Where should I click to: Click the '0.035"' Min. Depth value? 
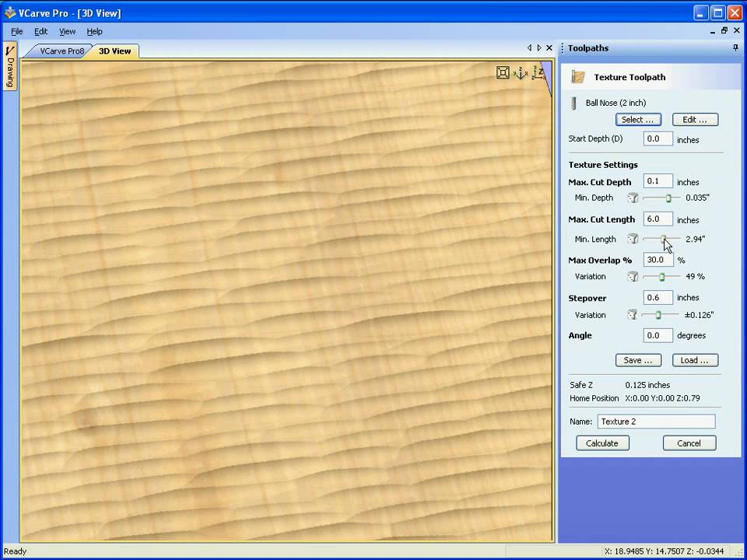[x=697, y=198]
